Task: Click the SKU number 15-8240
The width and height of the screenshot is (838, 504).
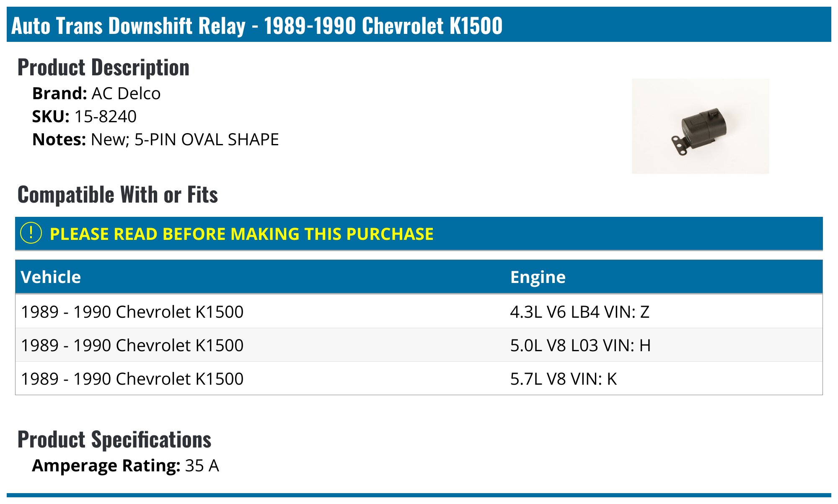Action: tap(105, 117)
